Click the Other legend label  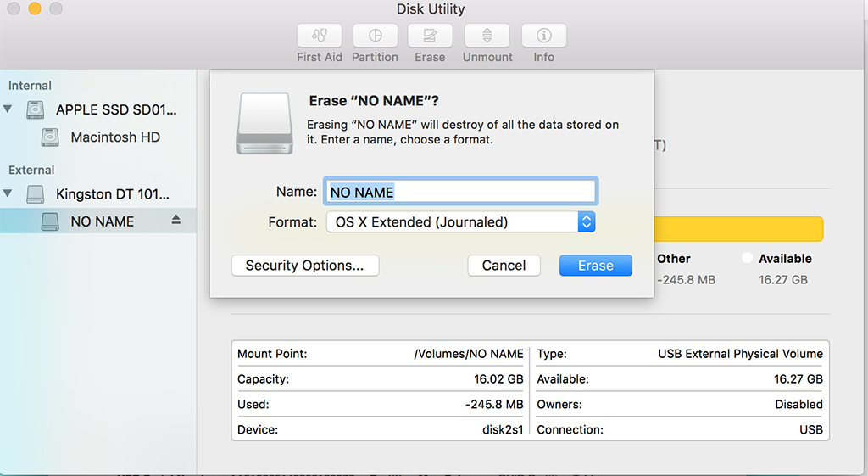(674, 259)
